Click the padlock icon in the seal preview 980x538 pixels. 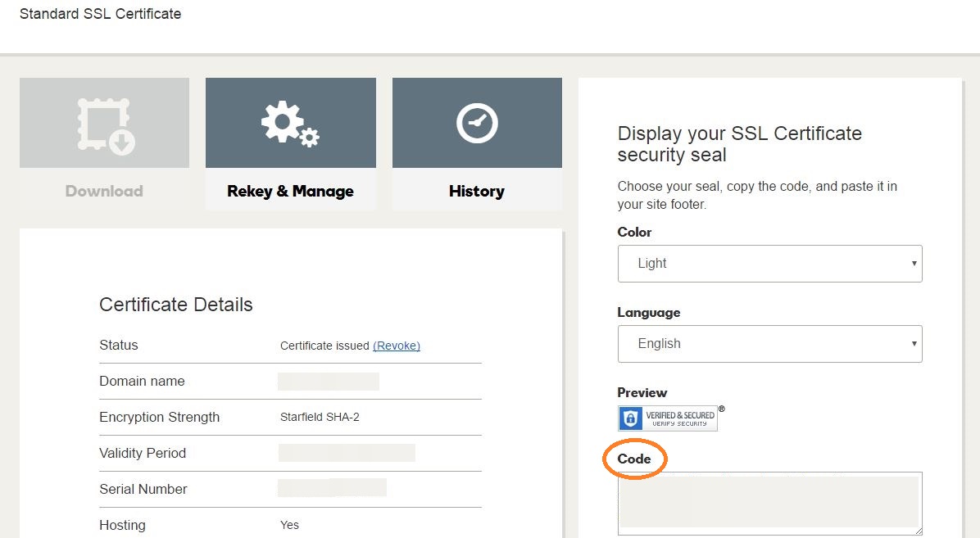coord(630,418)
